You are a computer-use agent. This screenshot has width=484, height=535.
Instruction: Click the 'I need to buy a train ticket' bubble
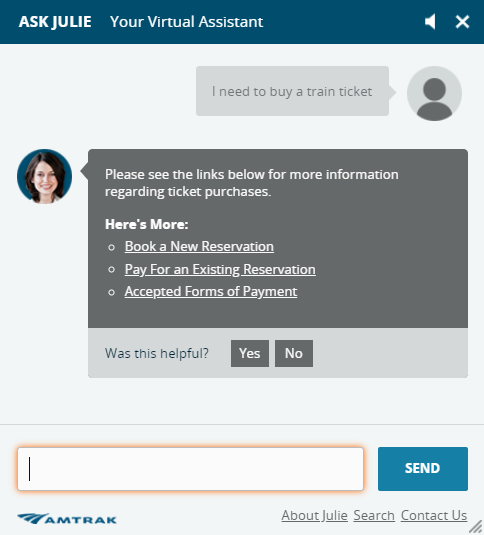(x=292, y=91)
